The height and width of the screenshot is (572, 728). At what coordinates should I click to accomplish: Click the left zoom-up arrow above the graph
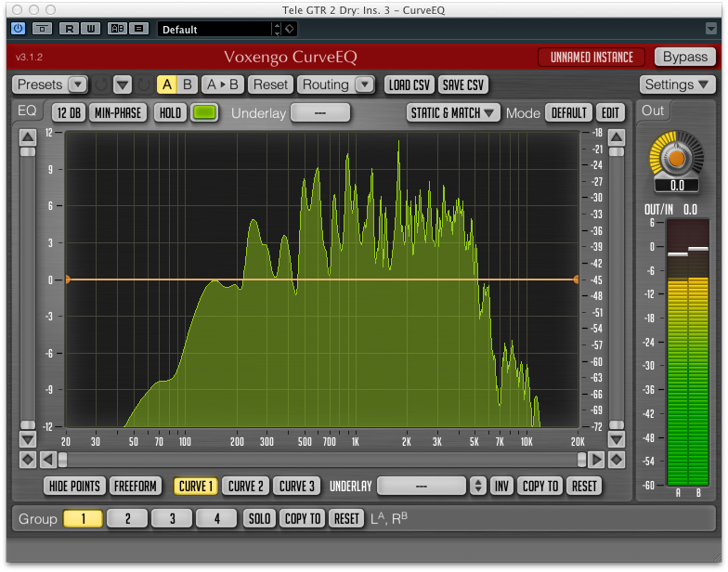28,136
